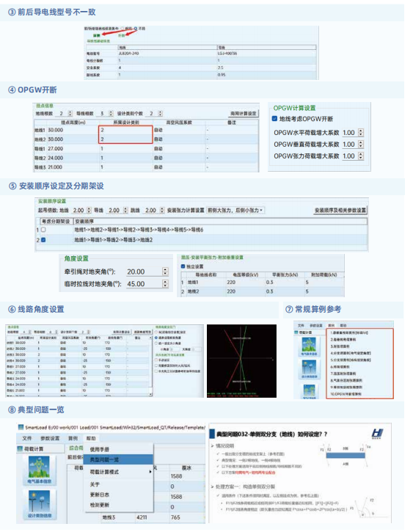Image resolution: width=413 pixels, height=532 pixels.
Task: Click the SmartLoad app icon in the title bar
Action: click(21, 427)
